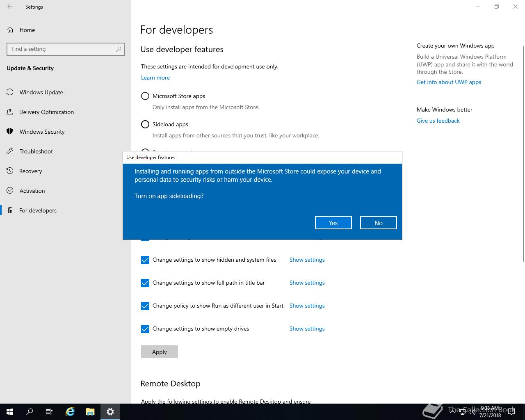Click the For developers tools icon
Screen dimensions: 525x420
(x=10, y=210)
